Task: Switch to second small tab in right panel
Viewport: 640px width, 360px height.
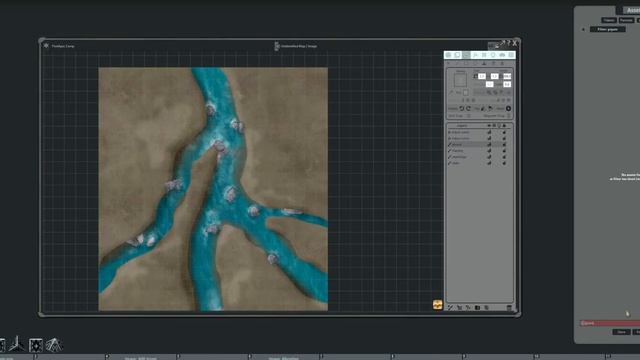Action: point(626,20)
